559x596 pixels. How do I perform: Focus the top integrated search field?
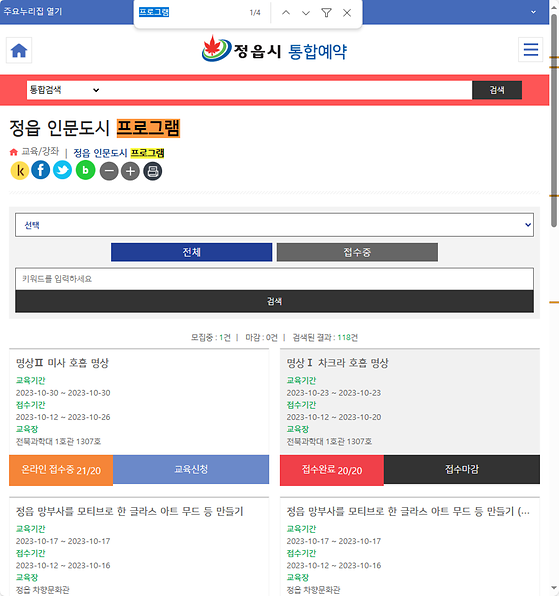tap(287, 90)
